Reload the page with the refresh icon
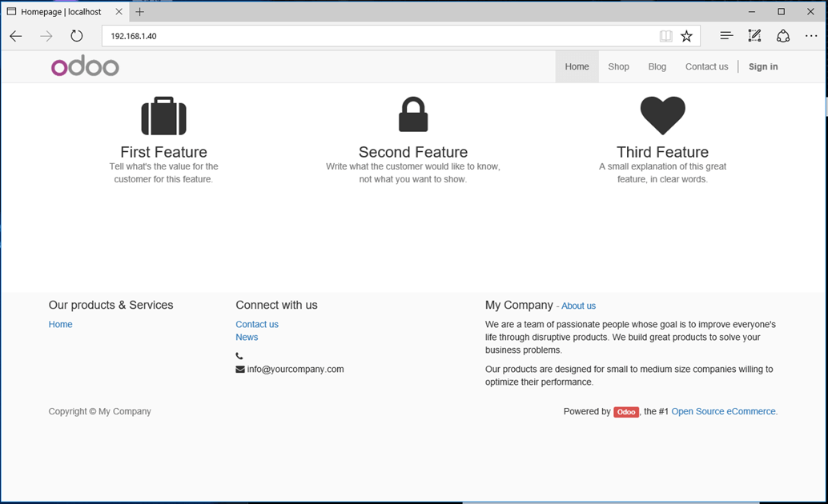The width and height of the screenshot is (828, 504). point(77,36)
